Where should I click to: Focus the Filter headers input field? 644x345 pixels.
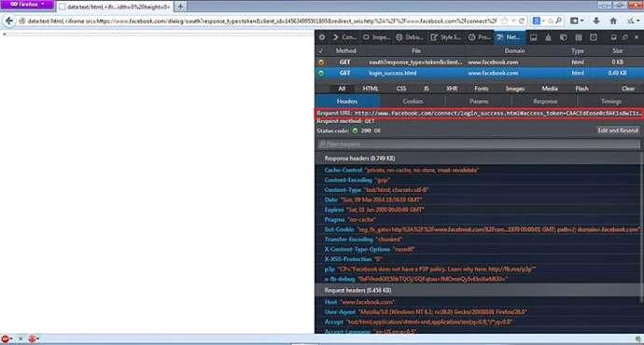pos(479,144)
